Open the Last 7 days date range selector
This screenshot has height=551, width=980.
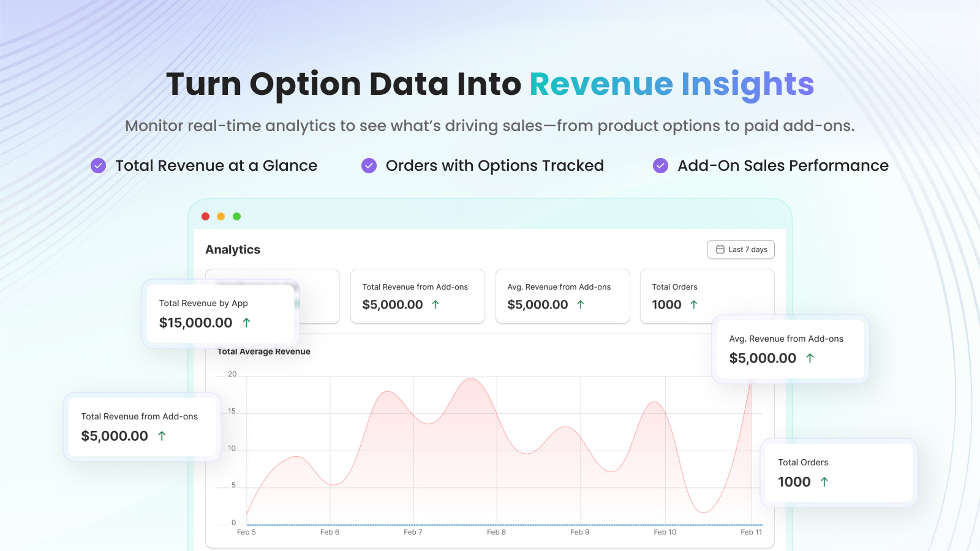741,249
